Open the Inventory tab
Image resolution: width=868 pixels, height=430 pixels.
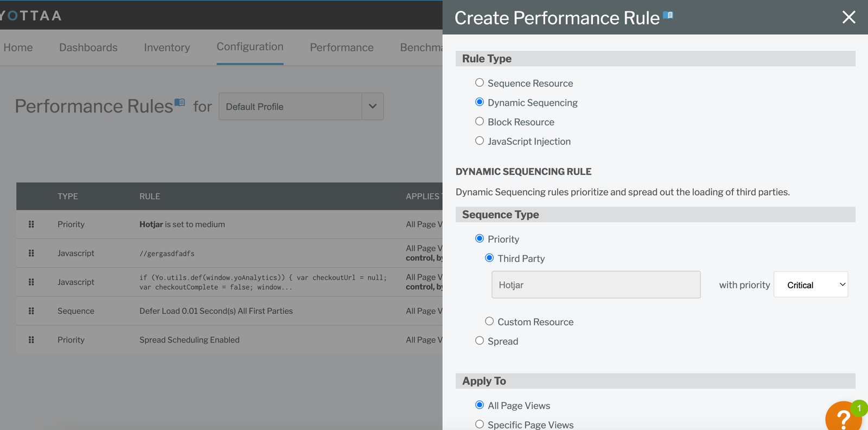(167, 48)
